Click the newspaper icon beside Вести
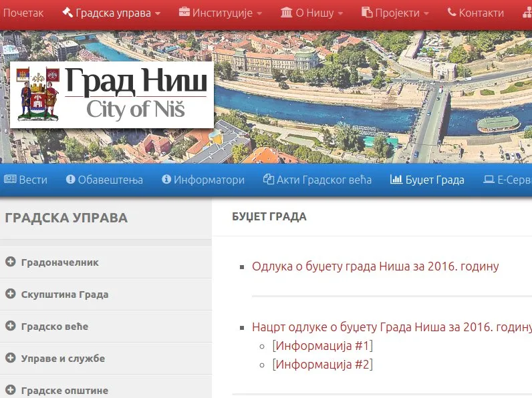This screenshot has width=532, height=398. pyautogui.click(x=10, y=180)
